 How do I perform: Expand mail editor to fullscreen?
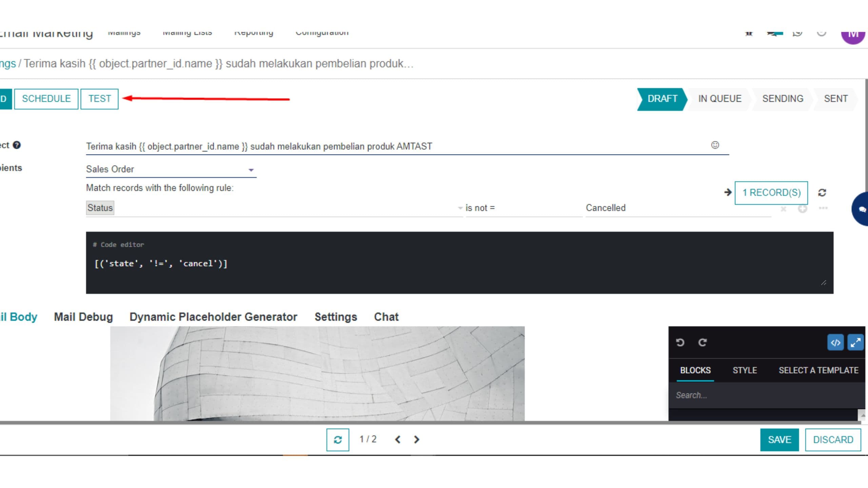point(855,343)
